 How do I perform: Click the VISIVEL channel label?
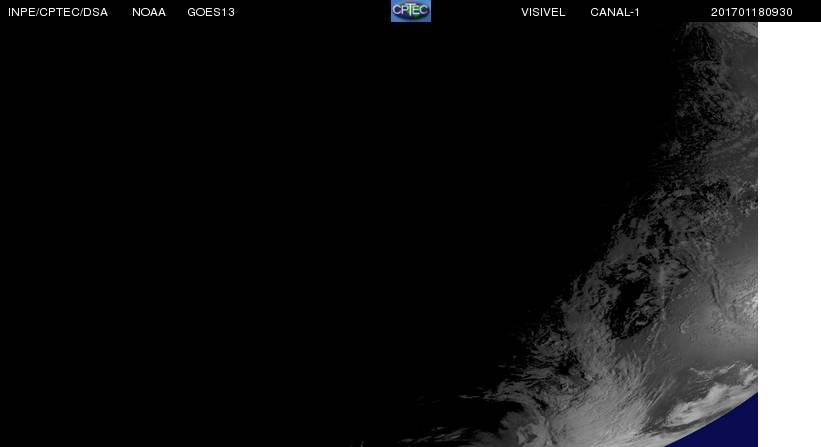pyautogui.click(x=543, y=12)
